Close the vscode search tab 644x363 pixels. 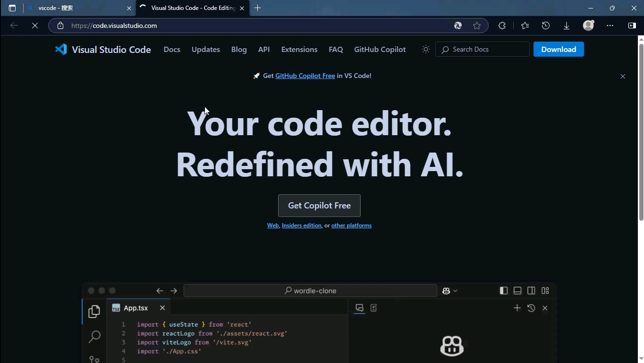129,8
